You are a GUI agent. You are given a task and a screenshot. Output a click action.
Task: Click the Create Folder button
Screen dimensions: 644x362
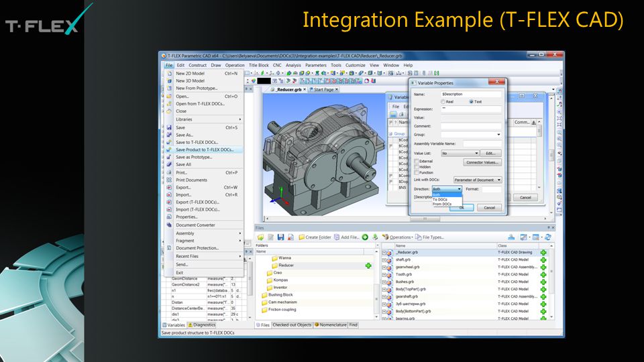point(315,237)
